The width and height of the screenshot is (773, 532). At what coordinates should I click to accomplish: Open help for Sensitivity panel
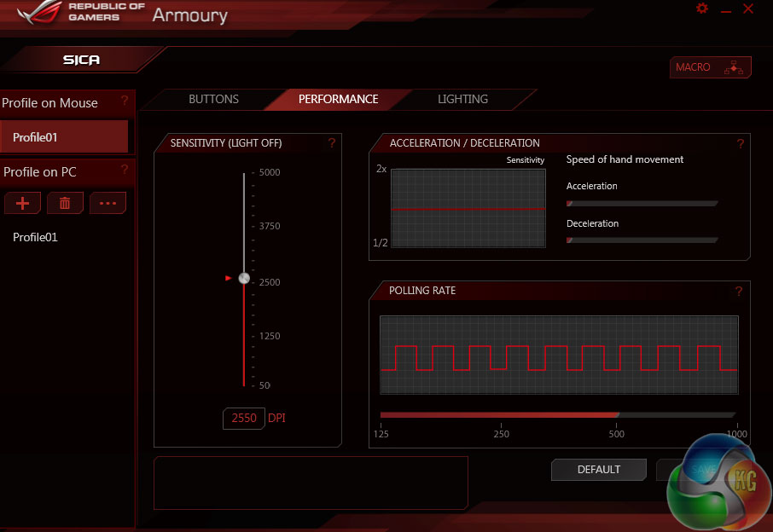tap(332, 143)
